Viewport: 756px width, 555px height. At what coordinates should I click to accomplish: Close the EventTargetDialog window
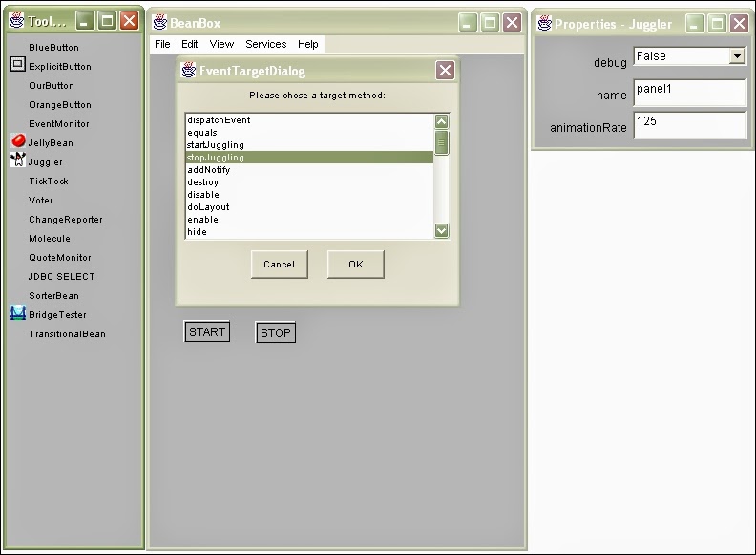click(x=445, y=71)
